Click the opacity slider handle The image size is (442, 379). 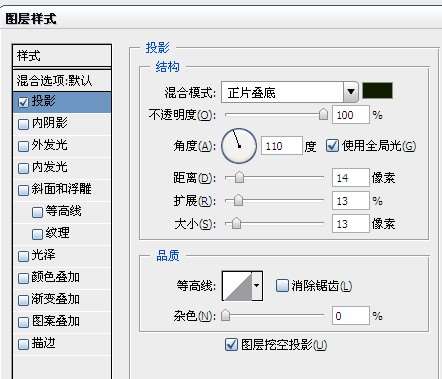323,114
